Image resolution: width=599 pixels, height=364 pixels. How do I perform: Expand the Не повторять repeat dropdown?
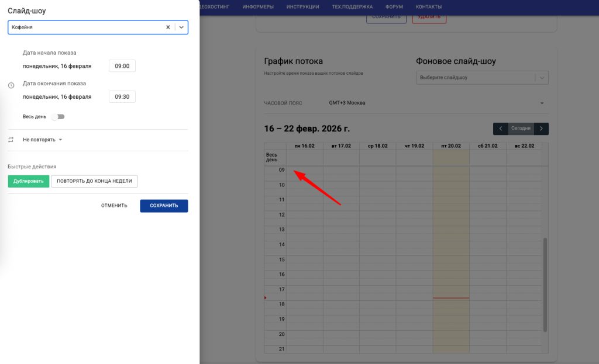(x=43, y=140)
